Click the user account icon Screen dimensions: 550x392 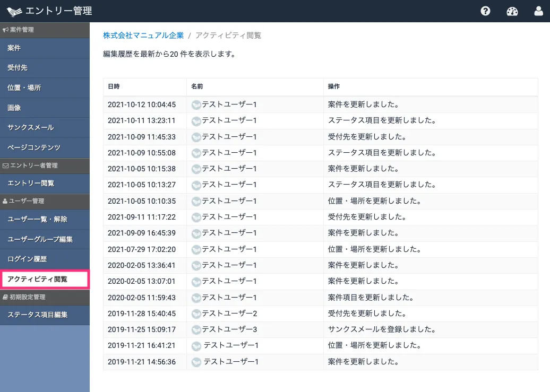538,11
